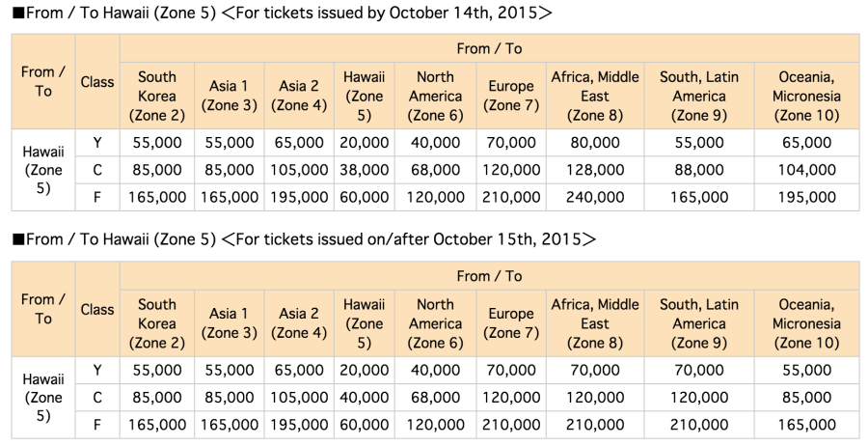868x446 pixels.
Task: Select lower table's 40,000 Hawaii class C cell
Action: coord(365,398)
